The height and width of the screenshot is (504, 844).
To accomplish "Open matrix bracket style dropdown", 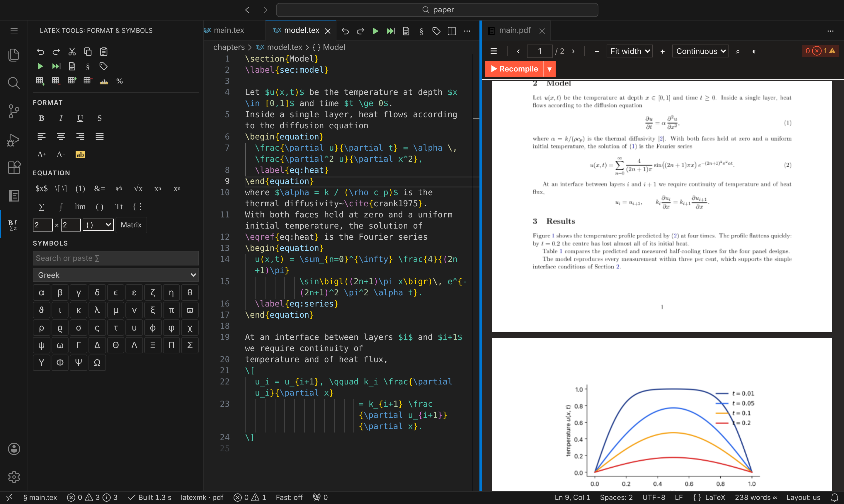I will pyautogui.click(x=98, y=225).
